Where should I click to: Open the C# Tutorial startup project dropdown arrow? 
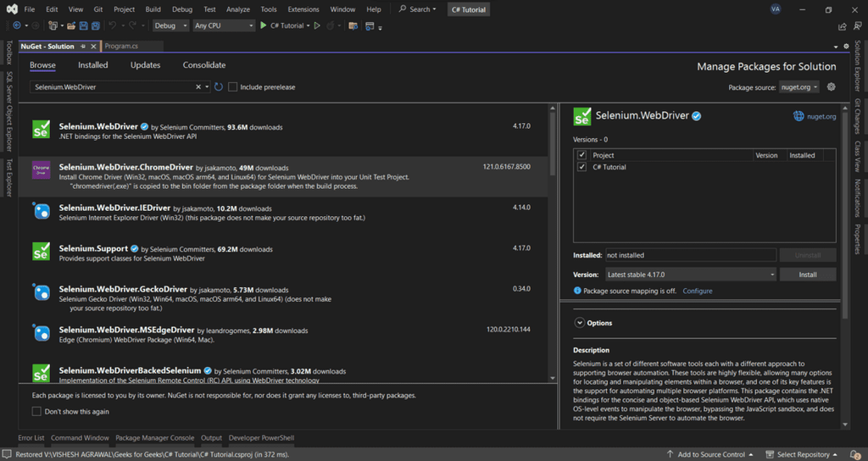tap(309, 25)
